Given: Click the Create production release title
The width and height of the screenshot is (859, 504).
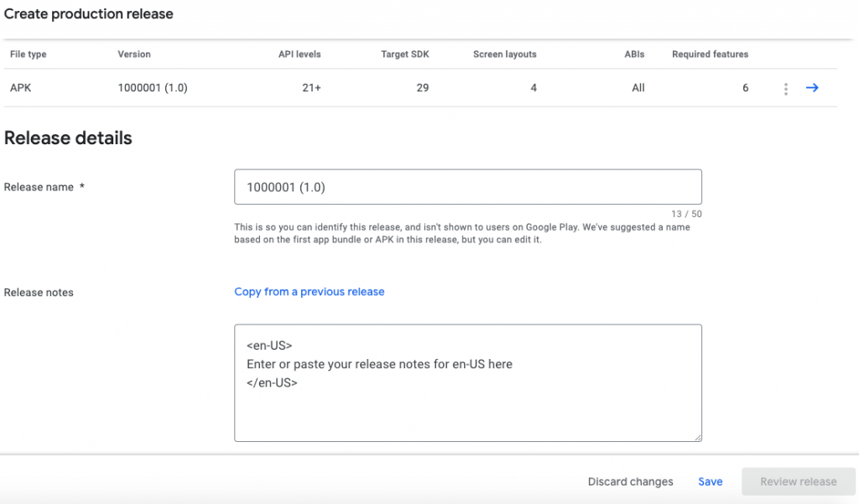Looking at the screenshot, I should tap(88, 14).
